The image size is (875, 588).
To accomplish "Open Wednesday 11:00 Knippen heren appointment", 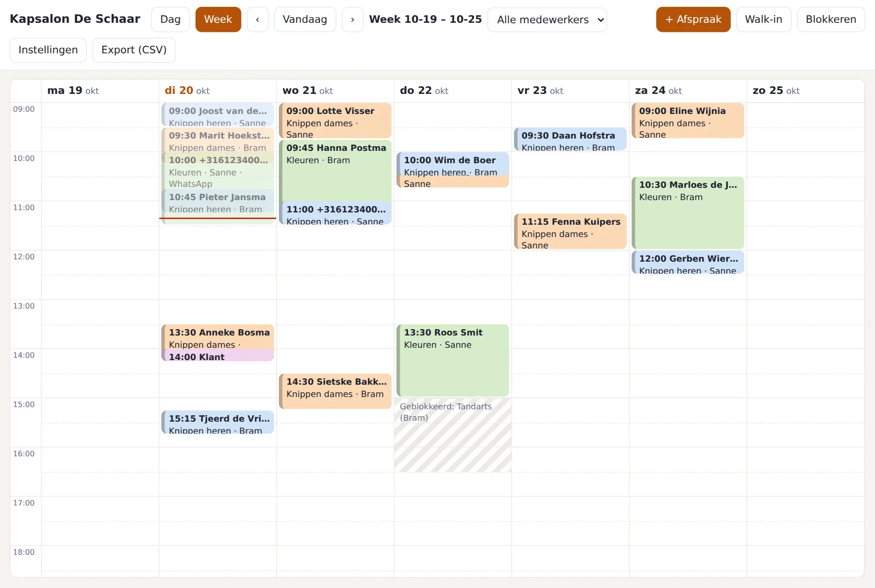I will pos(335,213).
